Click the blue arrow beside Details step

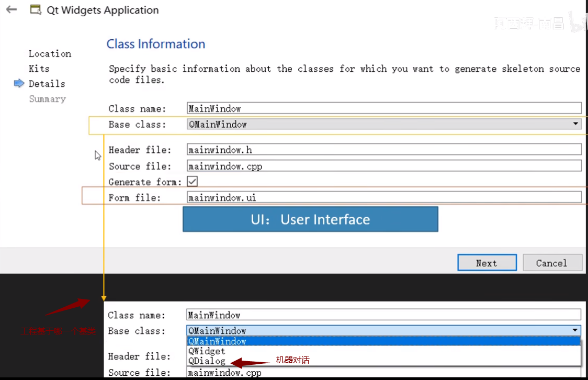click(x=19, y=84)
